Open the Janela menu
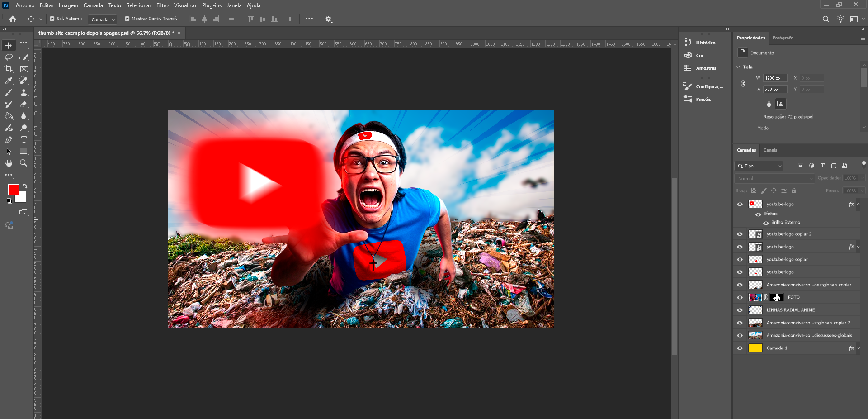868x419 pixels. pos(234,5)
